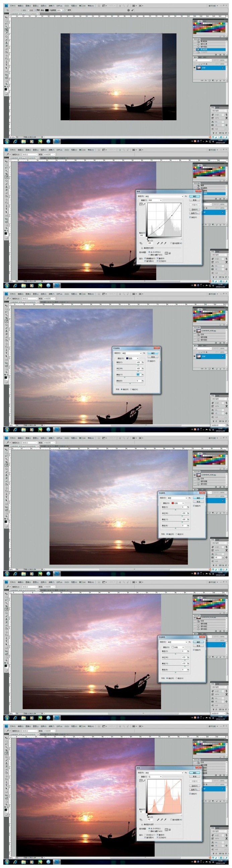Choose the edit-points curve icon in RGB Curves dialog
232x868 pixels.
click(x=141, y=204)
